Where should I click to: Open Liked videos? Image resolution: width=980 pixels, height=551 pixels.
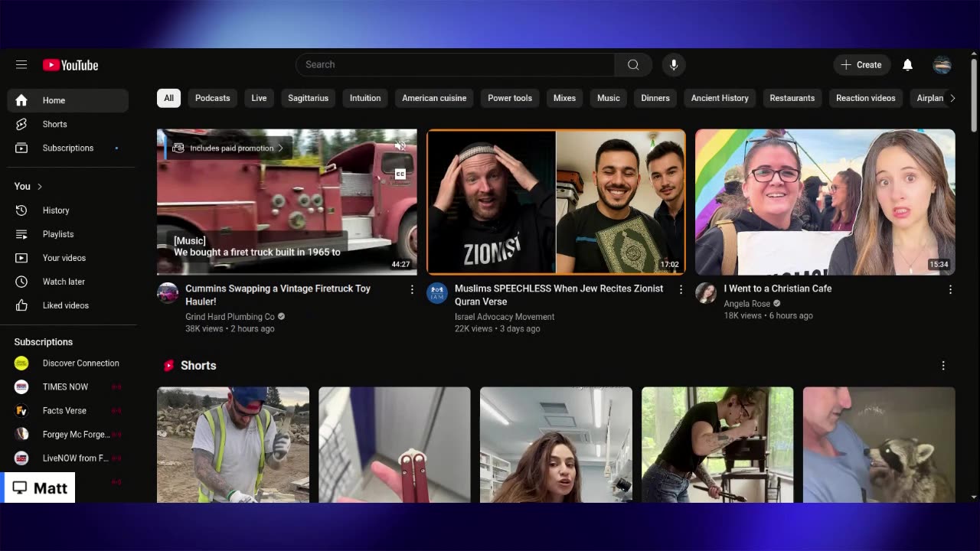pos(68,305)
